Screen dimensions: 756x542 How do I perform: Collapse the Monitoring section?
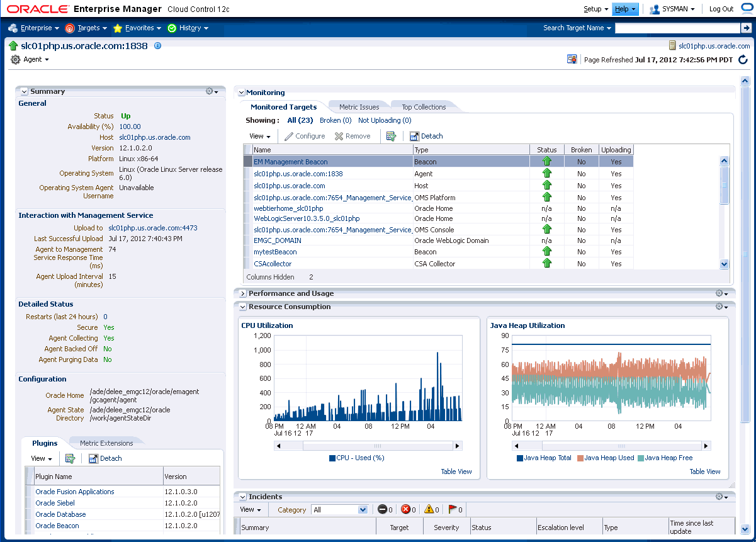point(241,93)
